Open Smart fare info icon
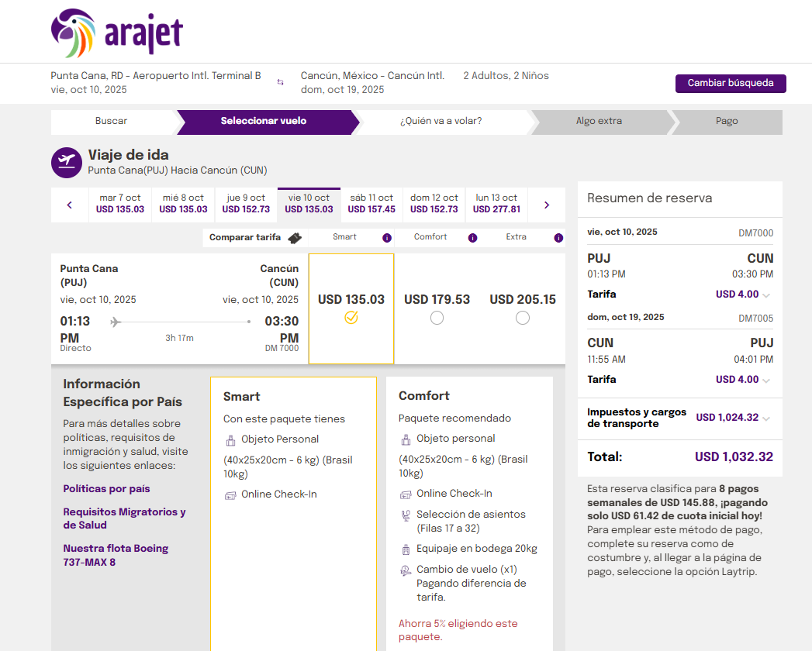Viewport: 812px width, 651px height. [x=387, y=238]
